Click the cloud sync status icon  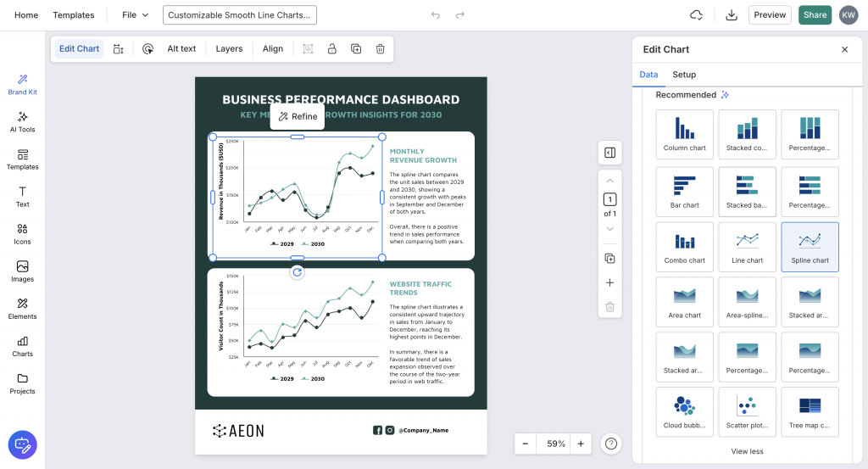click(697, 15)
